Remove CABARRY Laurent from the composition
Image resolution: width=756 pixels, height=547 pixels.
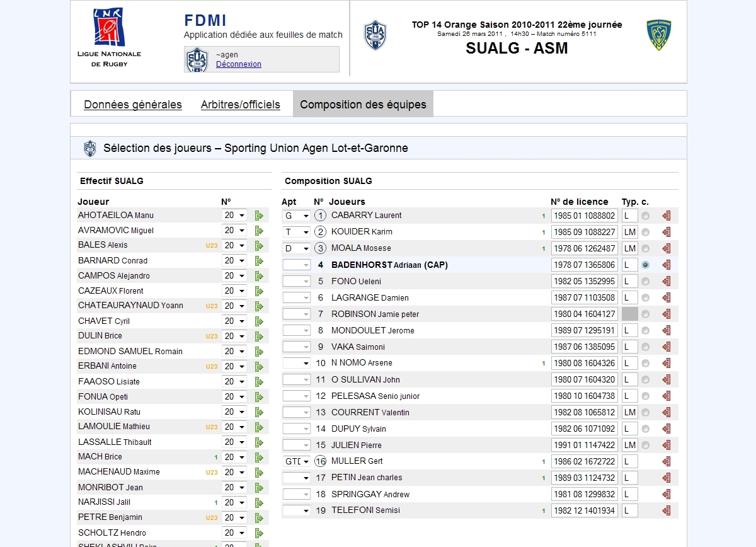click(666, 216)
